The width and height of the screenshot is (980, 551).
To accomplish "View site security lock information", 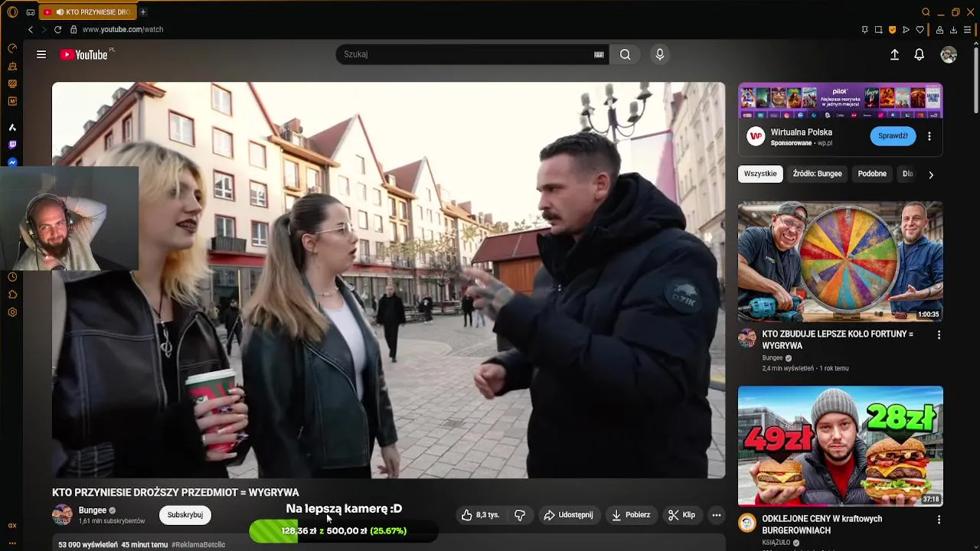I will coord(73,29).
